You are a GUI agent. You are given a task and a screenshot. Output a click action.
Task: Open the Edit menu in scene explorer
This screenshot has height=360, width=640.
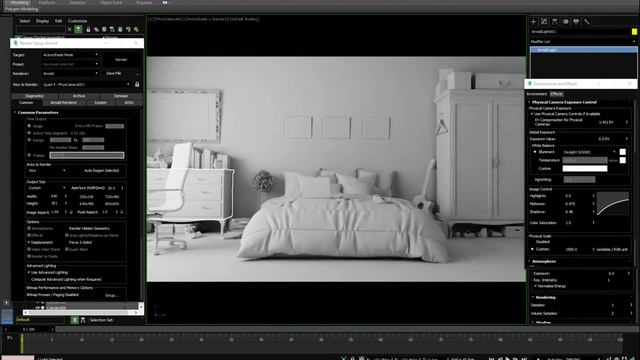(58, 21)
